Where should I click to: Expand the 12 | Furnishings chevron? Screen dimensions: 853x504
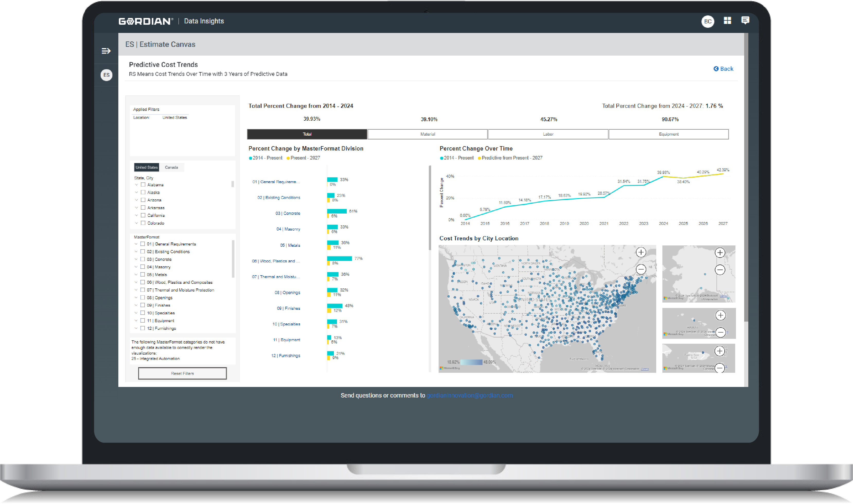click(136, 328)
